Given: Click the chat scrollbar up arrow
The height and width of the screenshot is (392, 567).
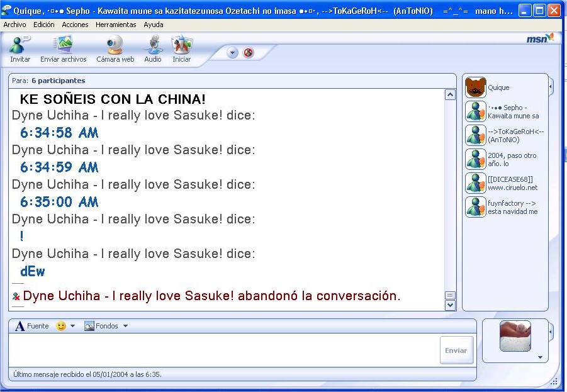Looking at the screenshot, I should pyautogui.click(x=450, y=95).
